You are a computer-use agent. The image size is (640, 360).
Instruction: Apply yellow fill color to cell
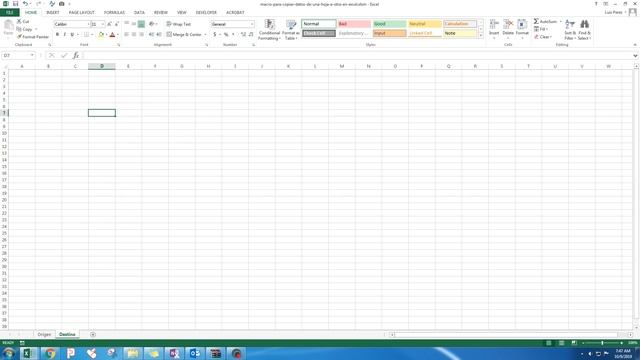coord(101,35)
